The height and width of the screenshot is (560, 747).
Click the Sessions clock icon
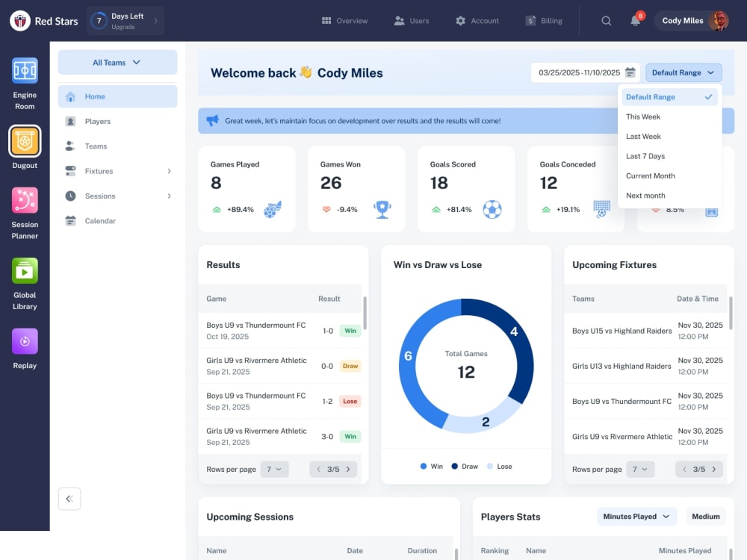click(x=70, y=196)
